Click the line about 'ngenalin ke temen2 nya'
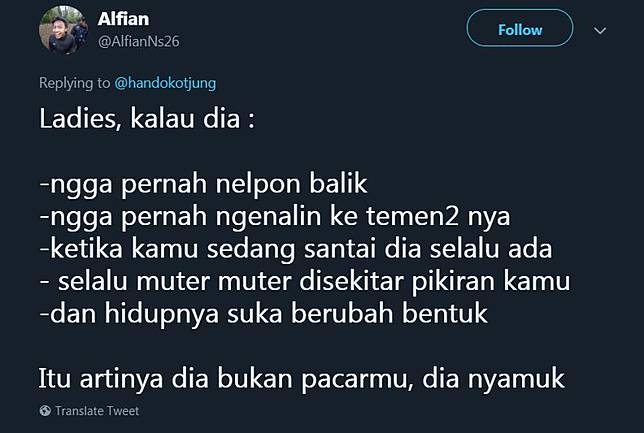644x433 pixels. coord(275,216)
